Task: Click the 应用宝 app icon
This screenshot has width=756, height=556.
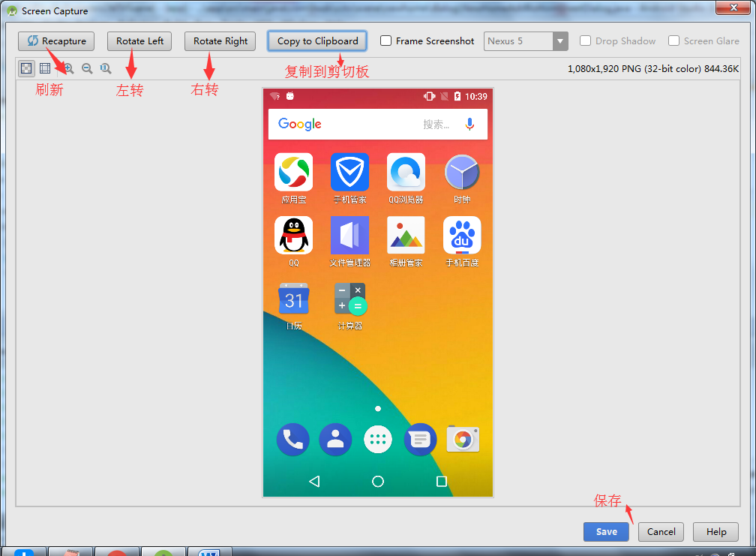Action: (294, 172)
